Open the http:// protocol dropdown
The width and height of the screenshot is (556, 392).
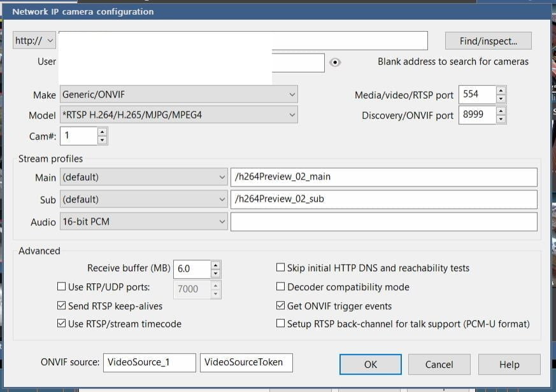click(34, 41)
